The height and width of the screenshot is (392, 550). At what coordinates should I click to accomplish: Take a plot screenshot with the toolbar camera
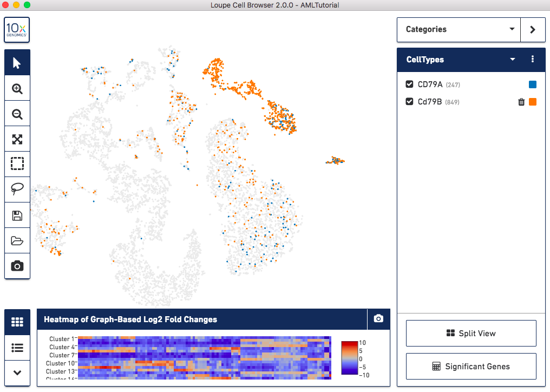[x=17, y=266]
